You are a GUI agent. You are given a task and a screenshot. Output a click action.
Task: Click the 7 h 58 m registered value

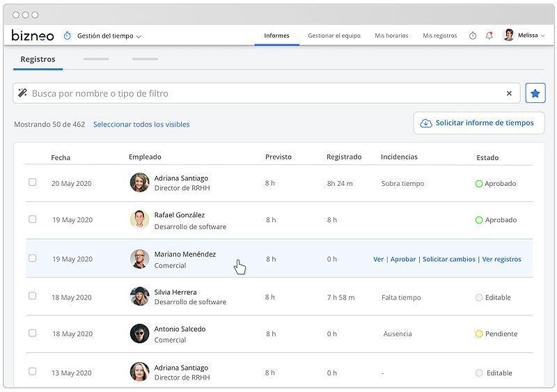pyautogui.click(x=340, y=297)
